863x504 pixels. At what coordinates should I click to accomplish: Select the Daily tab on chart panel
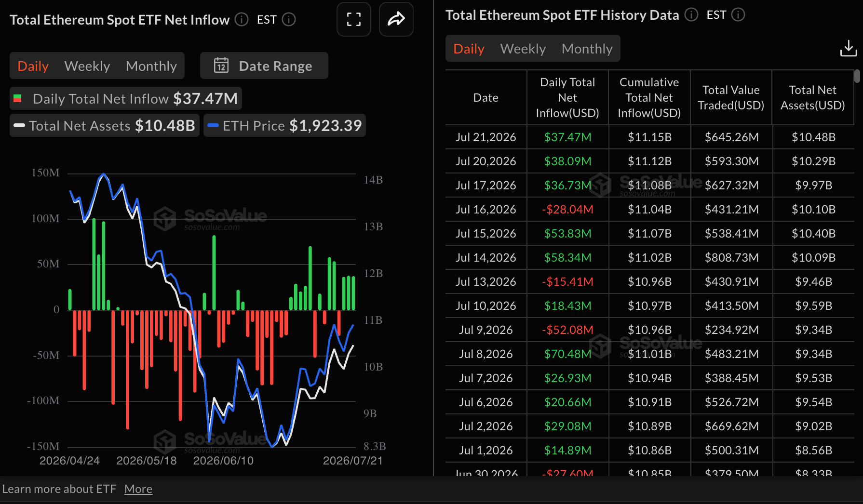(x=33, y=66)
